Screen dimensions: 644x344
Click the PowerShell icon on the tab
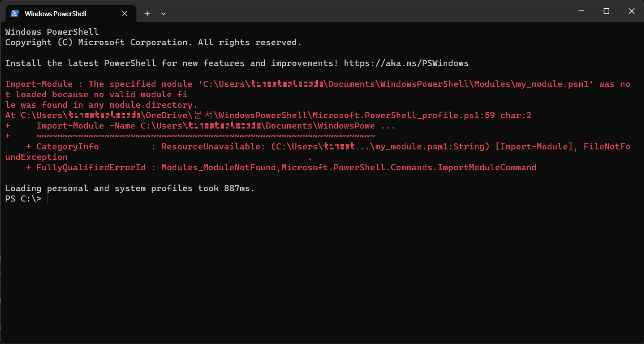[15, 13]
